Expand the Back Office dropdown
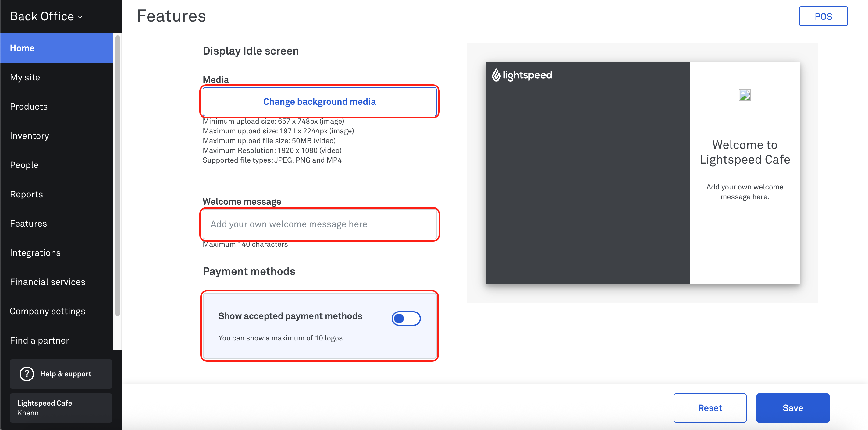Image resolution: width=868 pixels, height=430 pixels. tap(47, 16)
